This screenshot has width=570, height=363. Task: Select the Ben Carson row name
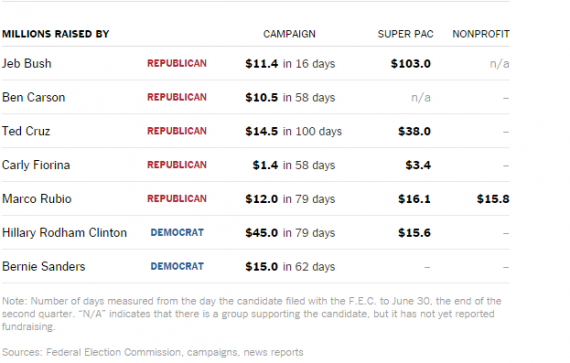[x=33, y=97]
